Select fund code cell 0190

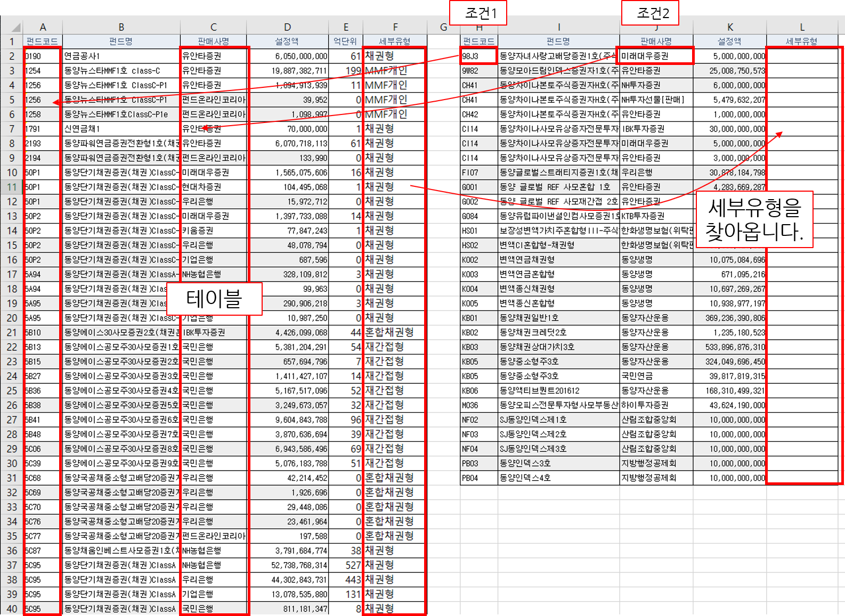click(43, 56)
